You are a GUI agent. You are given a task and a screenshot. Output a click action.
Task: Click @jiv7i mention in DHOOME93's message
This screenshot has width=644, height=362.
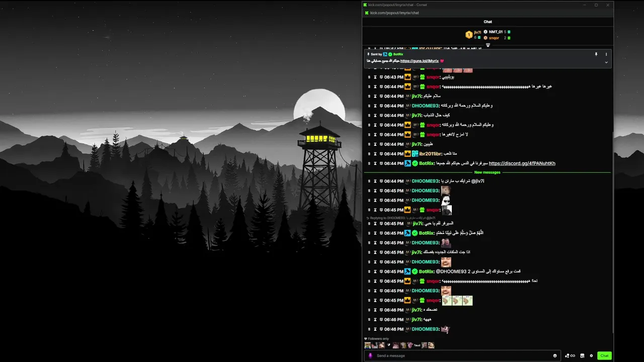(x=477, y=181)
